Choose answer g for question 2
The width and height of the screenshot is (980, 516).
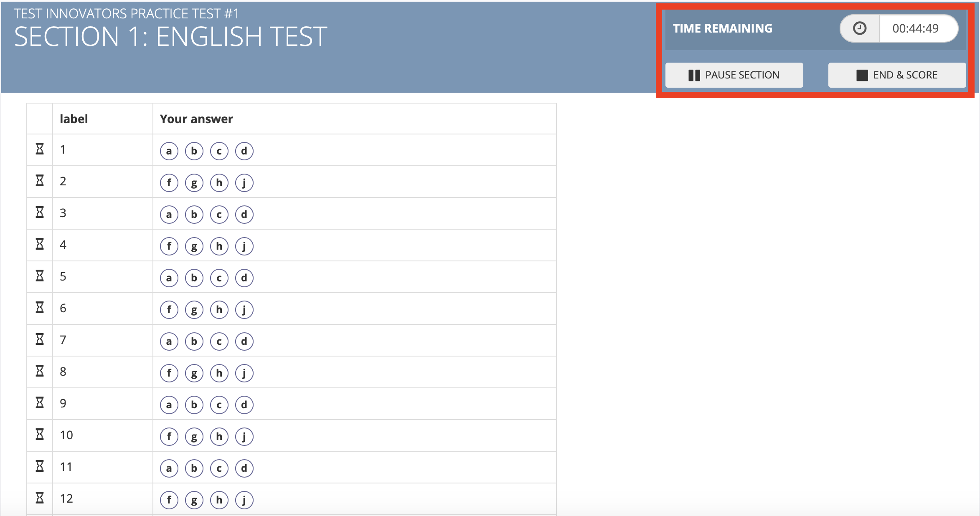pyautogui.click(x=194, y=183)
